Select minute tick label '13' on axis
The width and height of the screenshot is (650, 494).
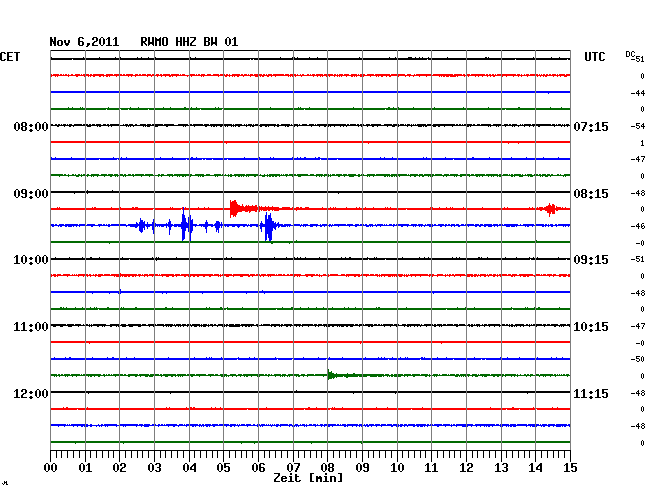click(x=501, y=468)
